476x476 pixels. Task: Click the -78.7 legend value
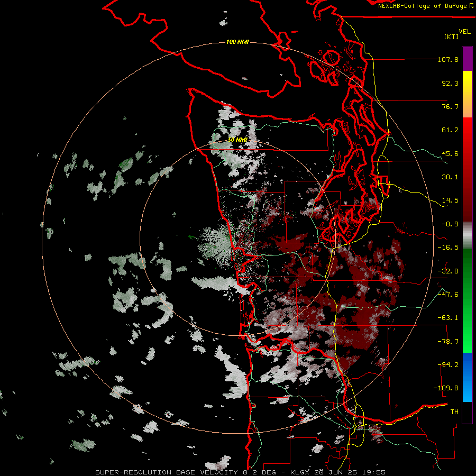[x=448, y=342]
